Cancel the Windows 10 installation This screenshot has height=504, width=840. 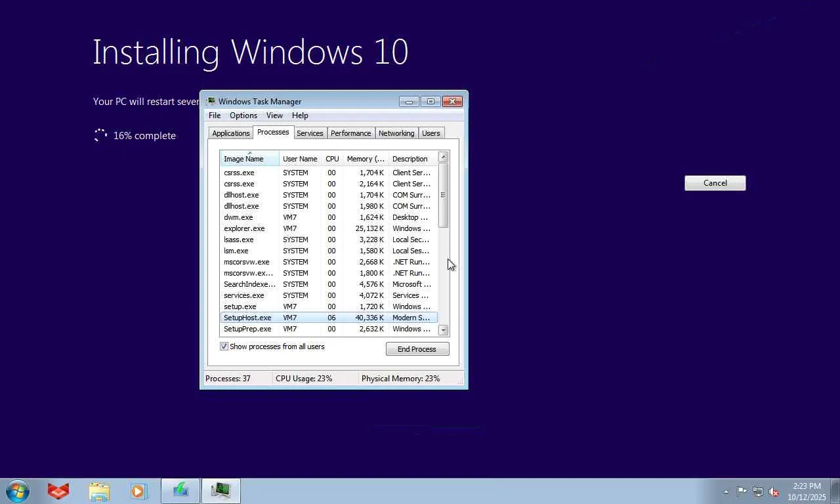pyautogui.click(x=715, y=183)
